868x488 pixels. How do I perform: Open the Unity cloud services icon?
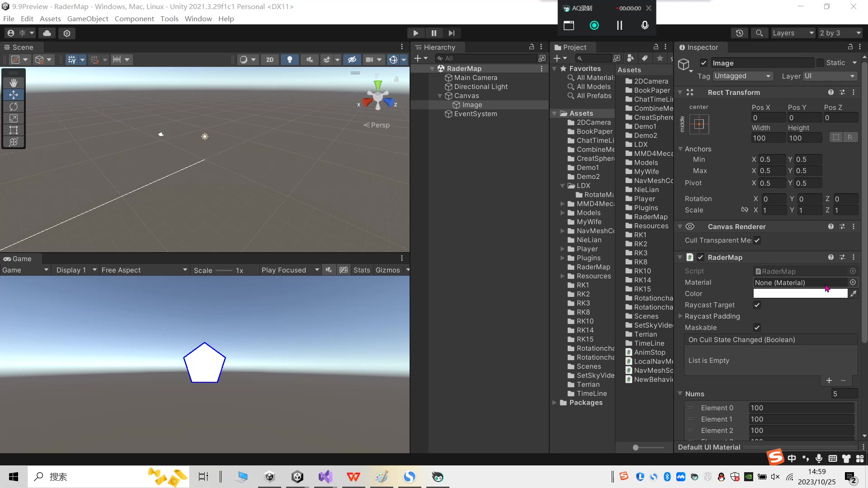click(47, 33)
